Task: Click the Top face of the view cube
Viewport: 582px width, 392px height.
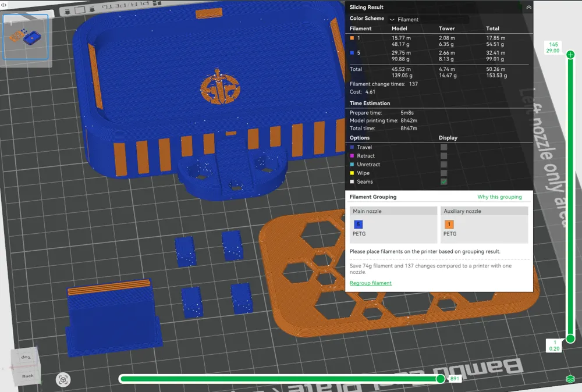Action: pyautogui.click(x=26, y=357)
